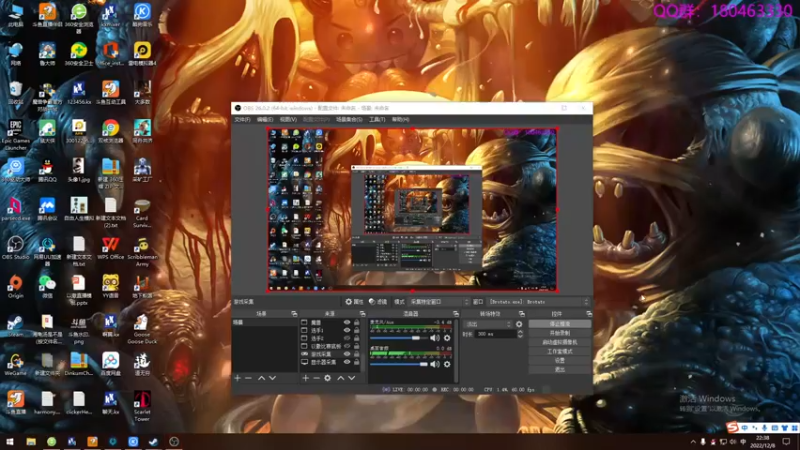The width and height of the screenshot is (800, 450).
Task: Click the 桌面音频 volume slider
Action: (399, 364)
